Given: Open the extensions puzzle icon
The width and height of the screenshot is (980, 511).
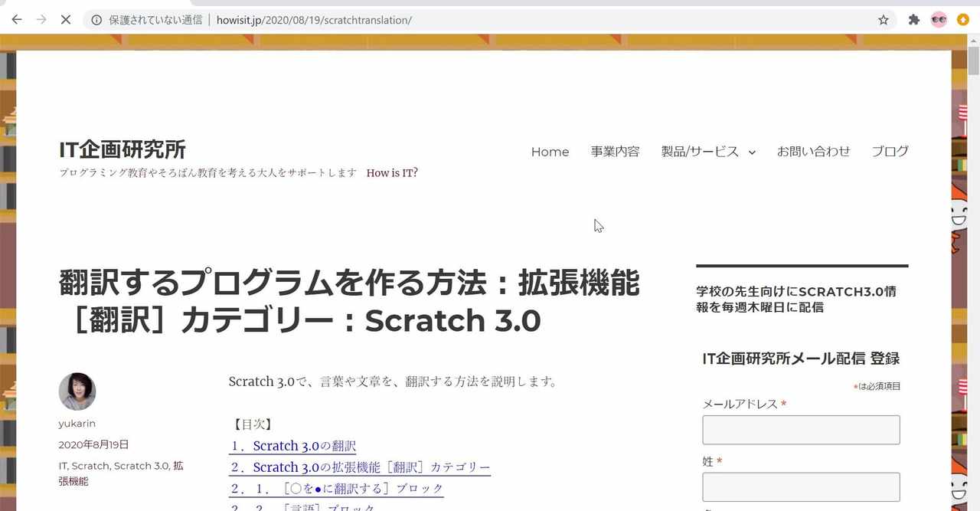Looking at the screenshot, I should point(913,20).
